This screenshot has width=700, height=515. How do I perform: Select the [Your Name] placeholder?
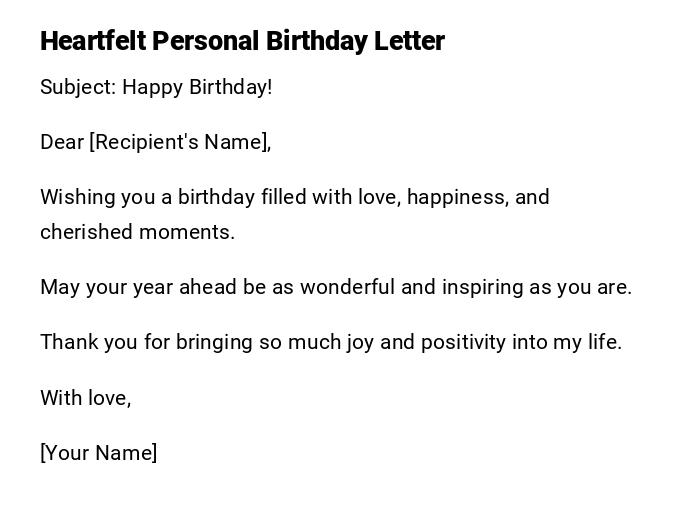point(99,453)
